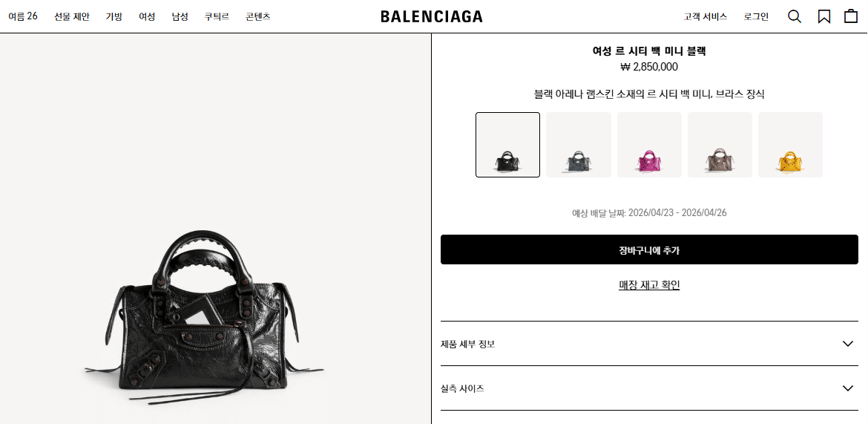Open the 가방 menu
Image resolution: width=868 pixels, height=424 pixels.
point(114,16)
